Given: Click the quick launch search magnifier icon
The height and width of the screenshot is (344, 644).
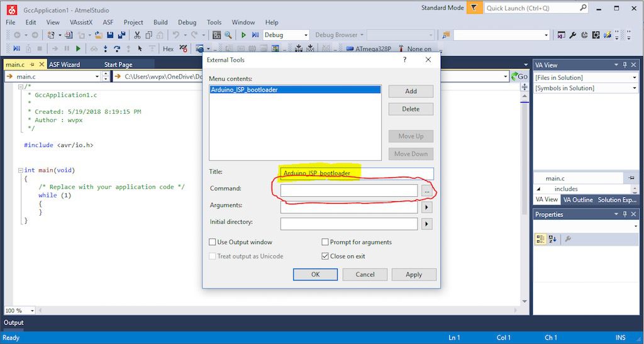Looking at the screenshot, I should click(583, 8).
